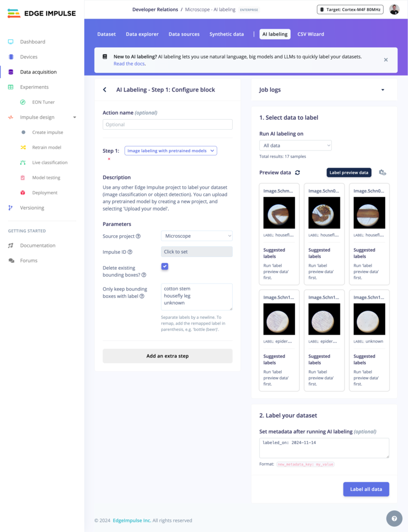Viewport: 408px width, 532px height.
Task: Open the Target Cortex-M4F 80MHz selector
Action: pos(350,10)
